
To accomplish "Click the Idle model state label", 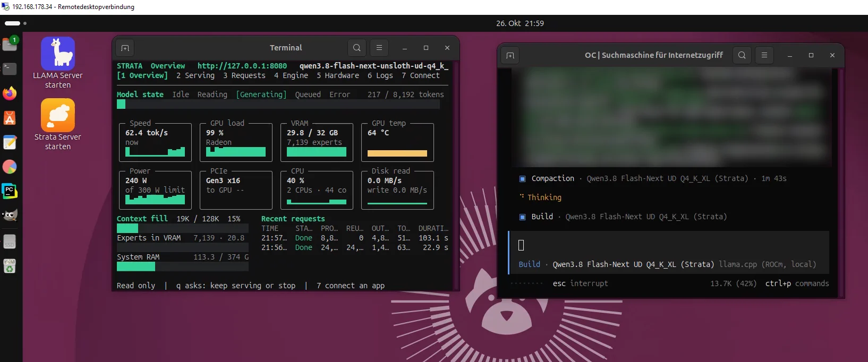I will click(x=181, y=94).
